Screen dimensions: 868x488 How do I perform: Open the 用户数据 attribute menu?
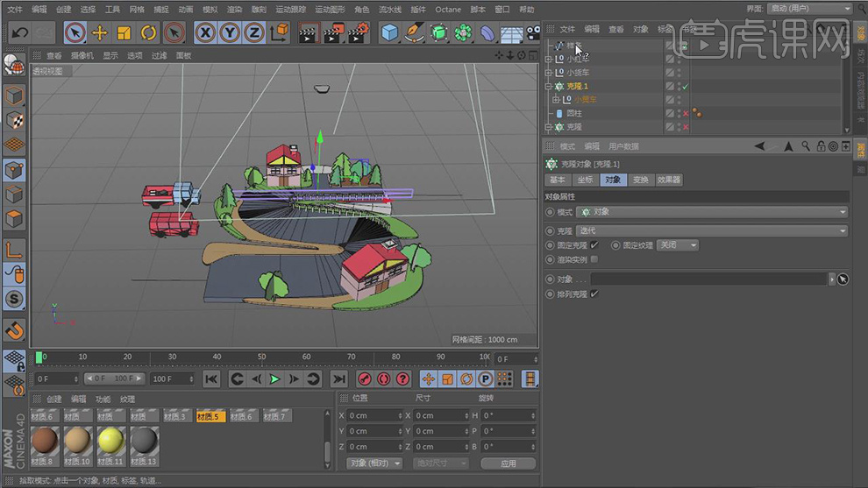pyautogui.click(x=623, y=146)
